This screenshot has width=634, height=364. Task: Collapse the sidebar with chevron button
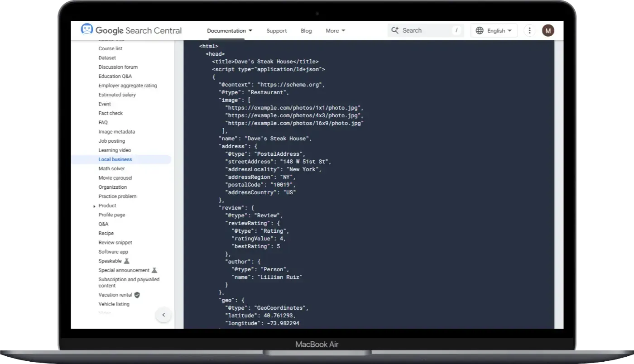coord(163,315)
